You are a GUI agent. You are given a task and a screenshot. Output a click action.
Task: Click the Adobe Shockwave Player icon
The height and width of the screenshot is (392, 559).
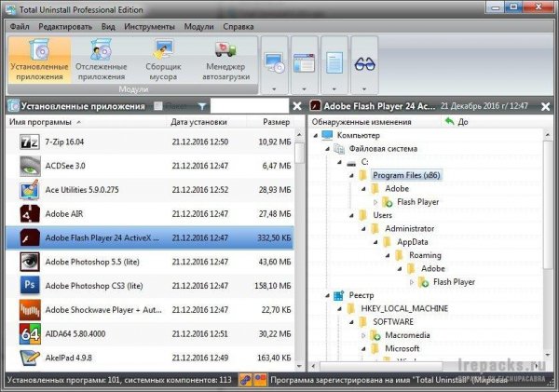(x=30, y=310)
